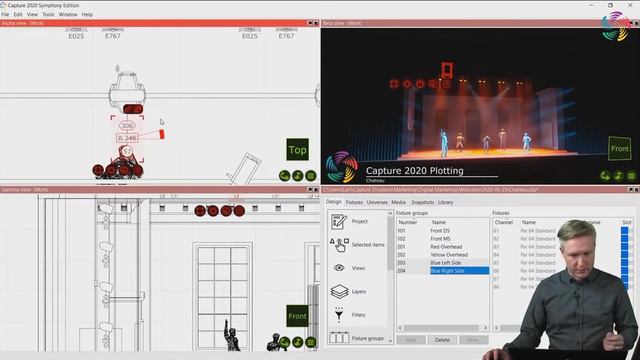Open the Edit menu
Screen dimensions: 640x360
click(x=18, y=14)
